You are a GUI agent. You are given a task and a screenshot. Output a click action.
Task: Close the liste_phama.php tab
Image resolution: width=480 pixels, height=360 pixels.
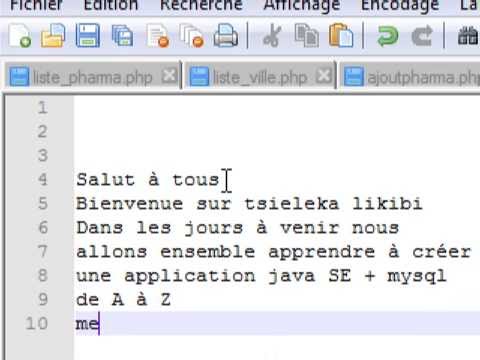pos(169,76)
